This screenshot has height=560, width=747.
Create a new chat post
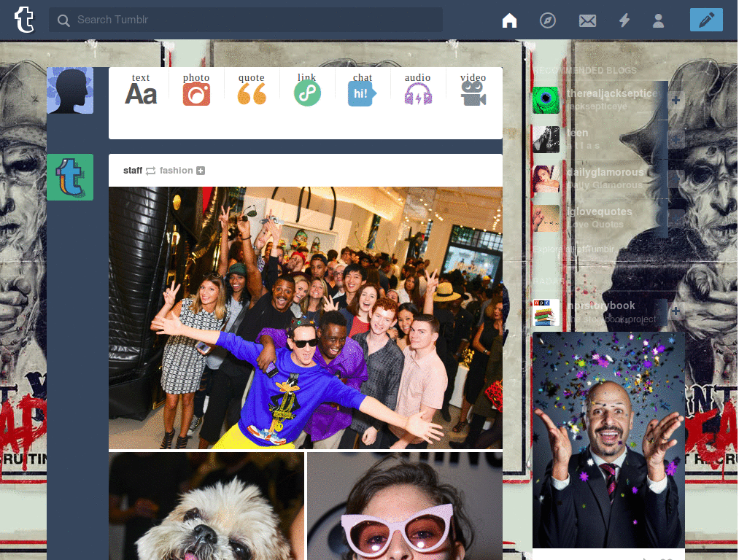pyautogui.click(x=362, y=89)
